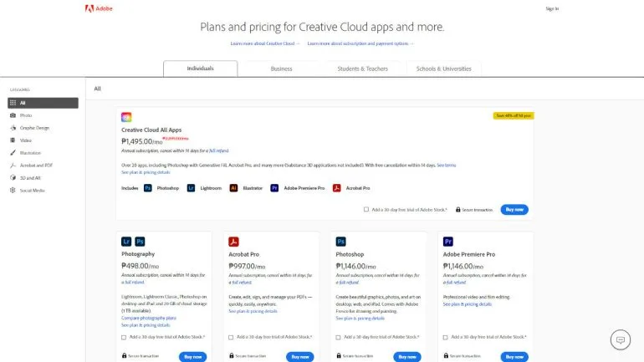Click the Acrobat Pro icon in the Includes row
The width and height of the screenshot is (644, 362).
pos(337,188)
